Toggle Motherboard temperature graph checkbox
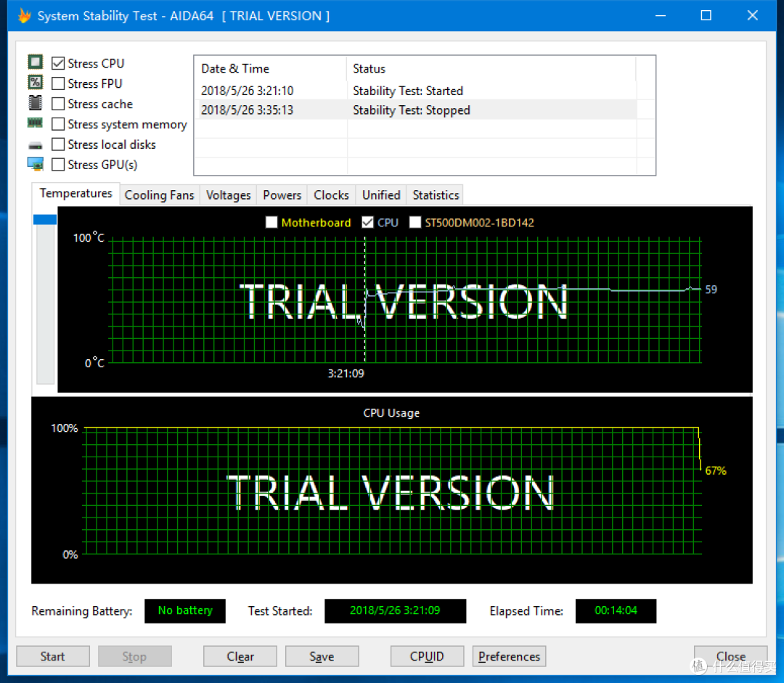Viewport: 784px width, 683px height. point(271,222)
